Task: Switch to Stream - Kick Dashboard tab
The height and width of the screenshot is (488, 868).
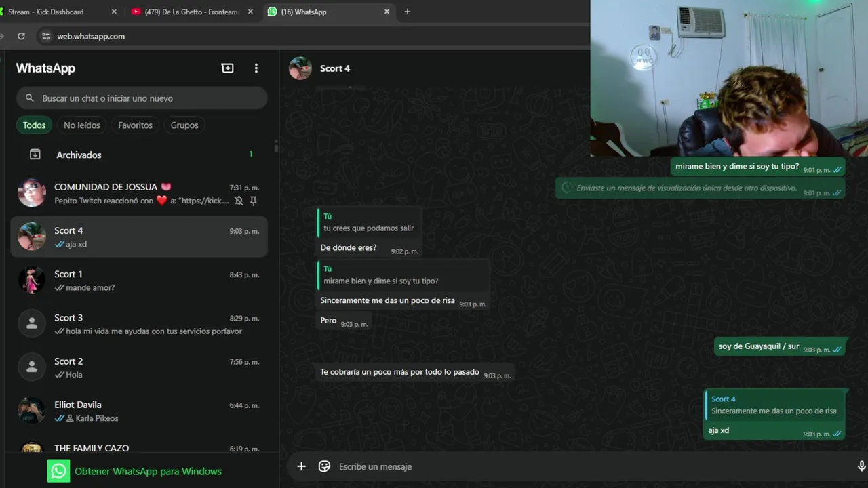Action: pyautogui.click(x=58, y=12)
